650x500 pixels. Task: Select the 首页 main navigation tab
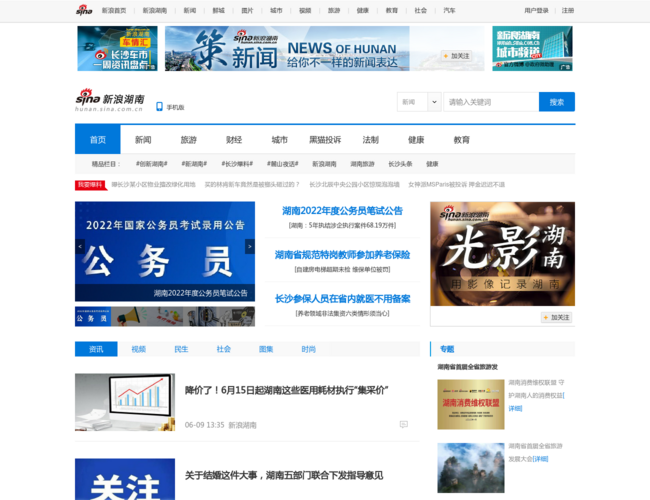(98, 140)
